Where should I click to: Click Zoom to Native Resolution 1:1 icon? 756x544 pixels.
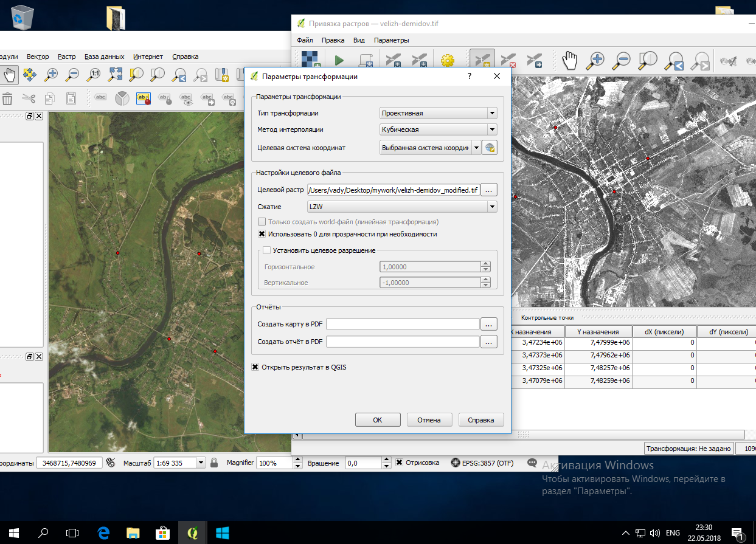[94, 75]
